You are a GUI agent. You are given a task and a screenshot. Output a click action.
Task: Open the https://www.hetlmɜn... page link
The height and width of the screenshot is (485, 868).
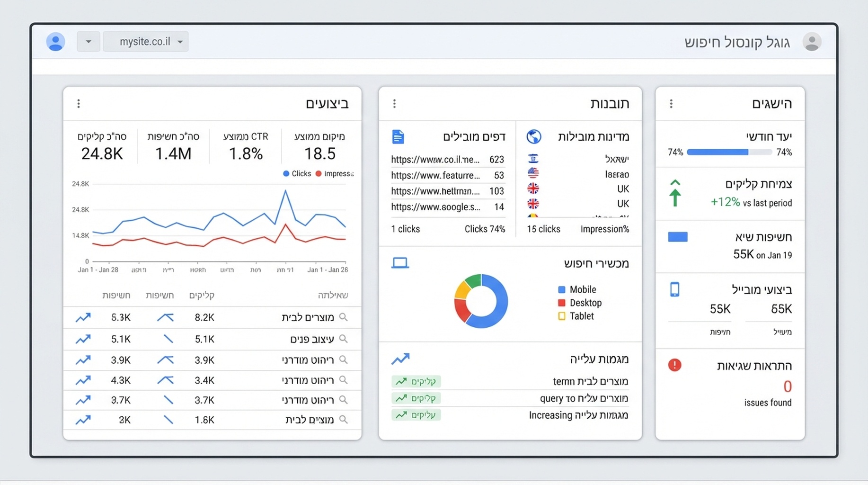tap(435, 191)
